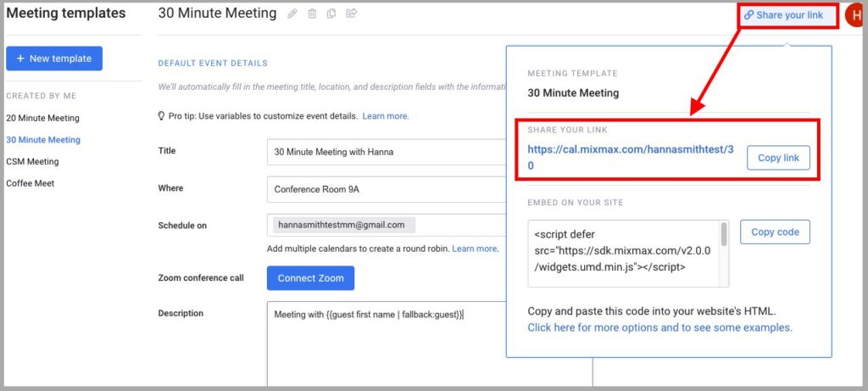Click the share export icon in the header
Image resolution: width=868 pixels, height=391 pixels.
pyautogui.click(x=351, y=14)
